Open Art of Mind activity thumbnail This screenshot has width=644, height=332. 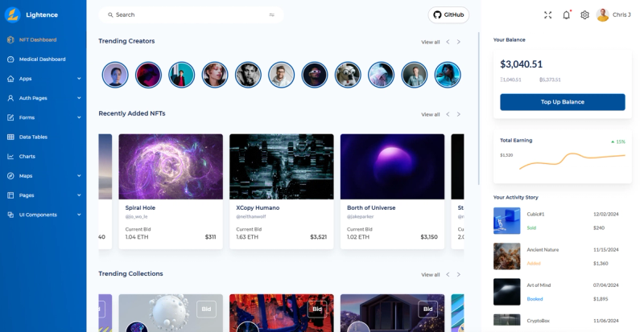click(x=507, y=292)
